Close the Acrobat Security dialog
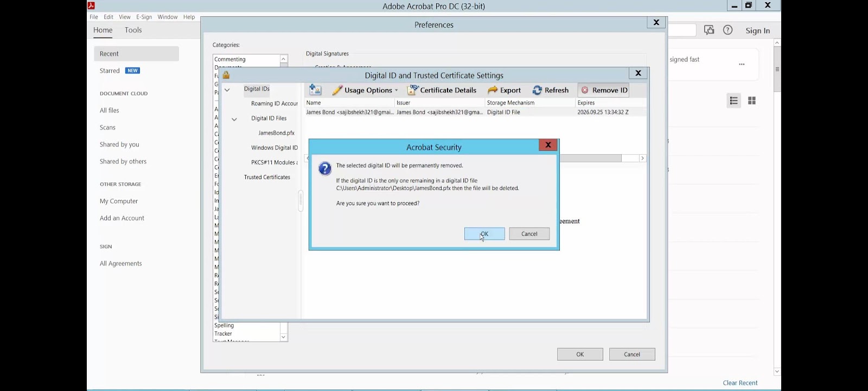 548,145
